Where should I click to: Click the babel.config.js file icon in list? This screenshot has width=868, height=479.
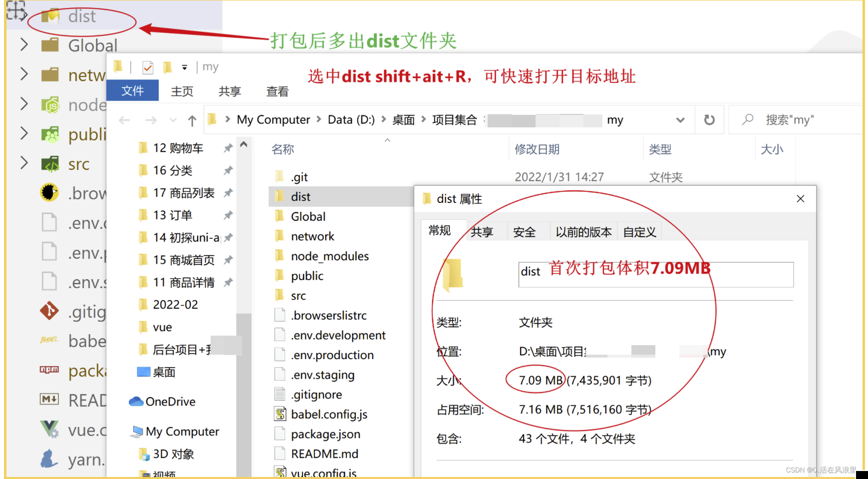click(280, 414)
